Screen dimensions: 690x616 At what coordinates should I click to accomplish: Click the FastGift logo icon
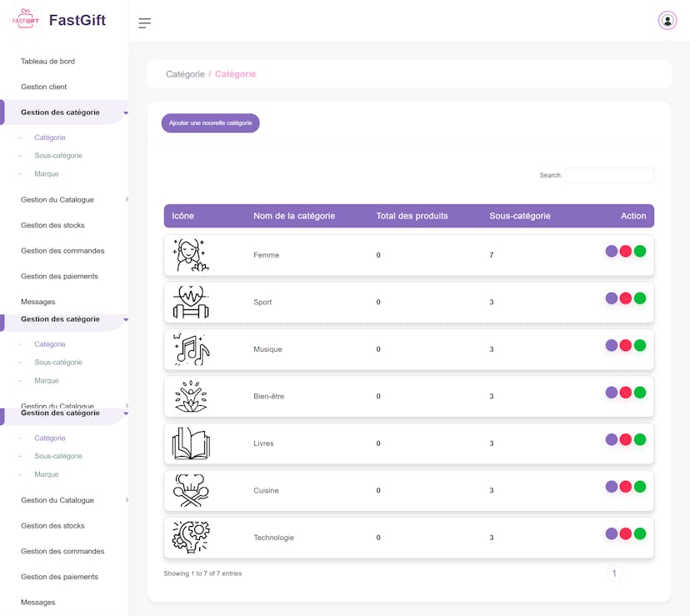click(26, 21)
